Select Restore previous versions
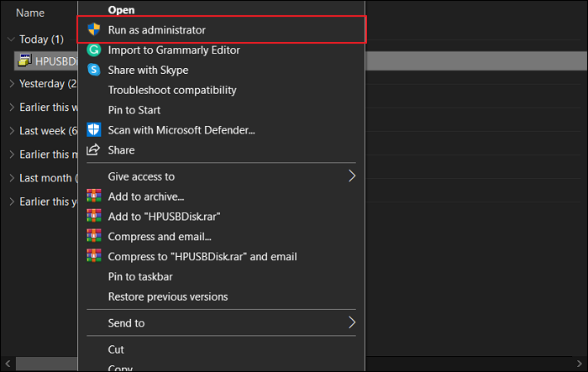 pos(168,296)
